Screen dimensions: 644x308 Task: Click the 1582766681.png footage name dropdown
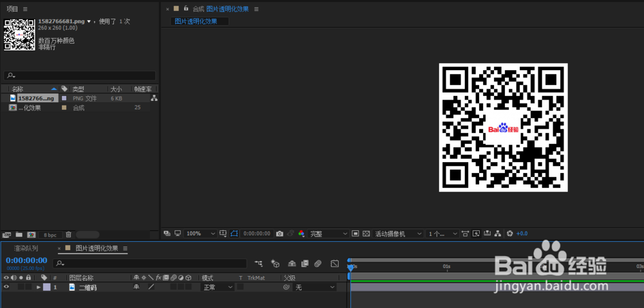pos(64,21)
